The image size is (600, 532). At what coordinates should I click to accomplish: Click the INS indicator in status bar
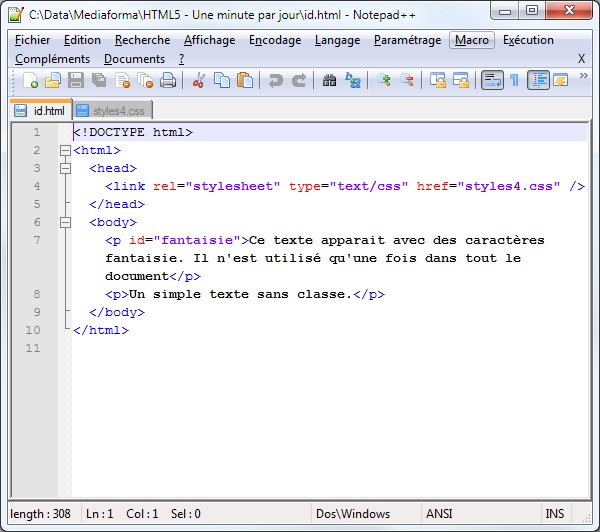(x=555, y=514)
